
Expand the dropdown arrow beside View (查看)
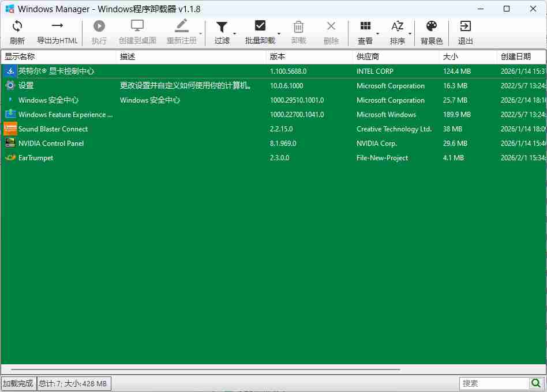click(x=378, y=34)
